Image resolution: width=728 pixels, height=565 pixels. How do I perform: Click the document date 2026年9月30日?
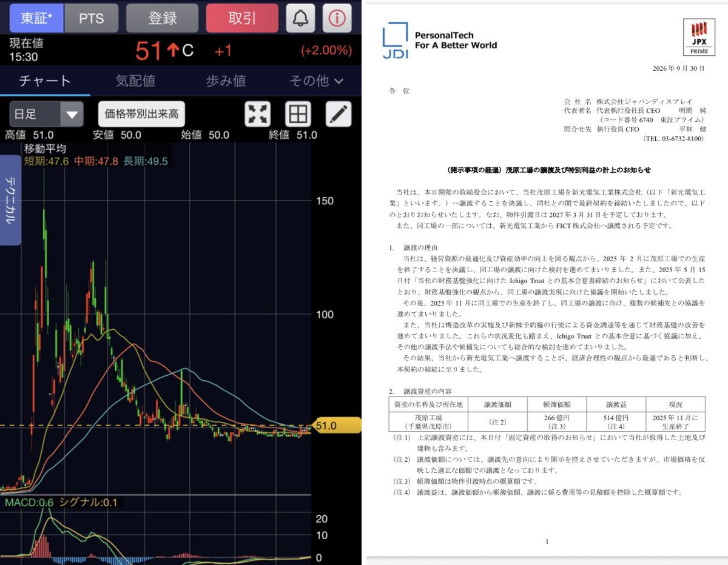[x=678, y=69]
